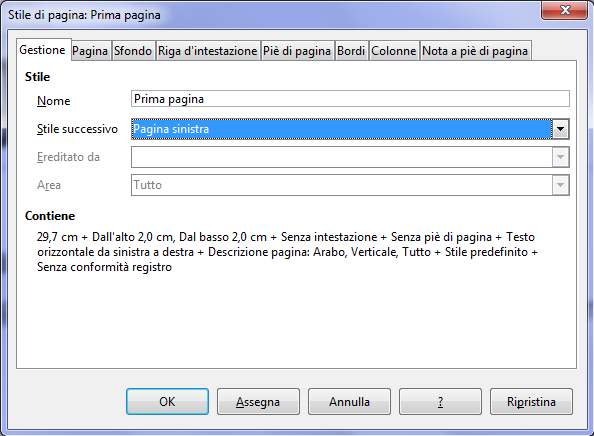Switch to the Colonne tab
The image size is (594, 436).
tap(394, 51)
